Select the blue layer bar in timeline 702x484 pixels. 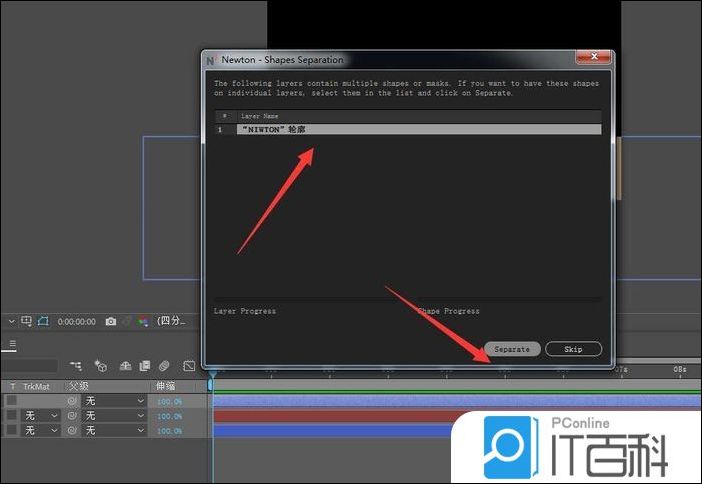[x=334, y=431]
